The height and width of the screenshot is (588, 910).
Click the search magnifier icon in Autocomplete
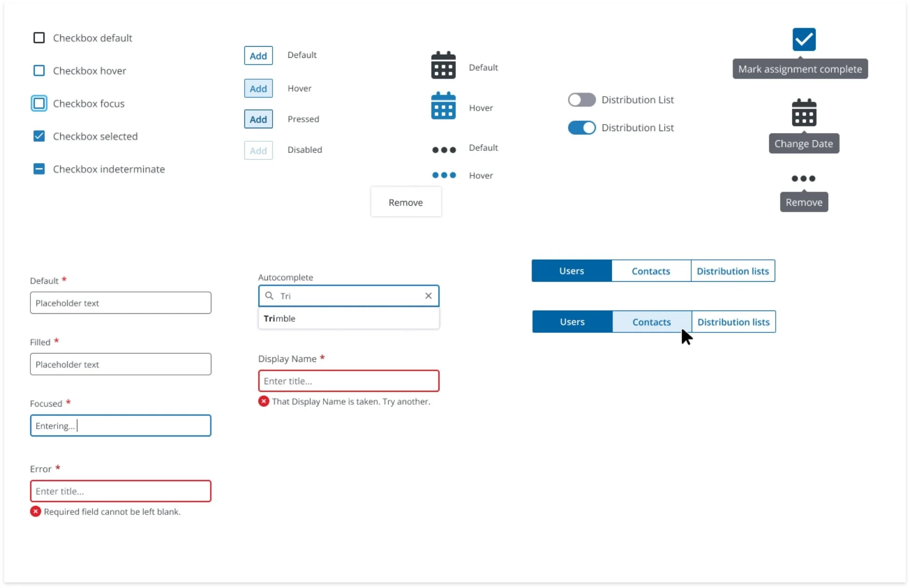[x=269, y=296]
